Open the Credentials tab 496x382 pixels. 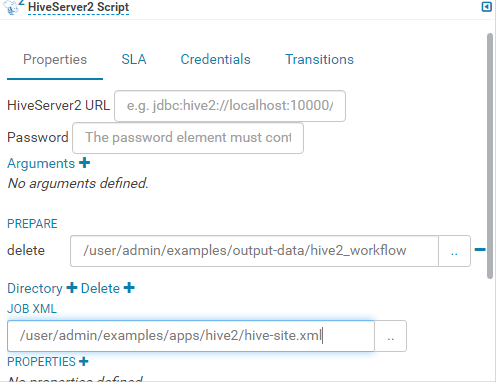tap(215, 60)
